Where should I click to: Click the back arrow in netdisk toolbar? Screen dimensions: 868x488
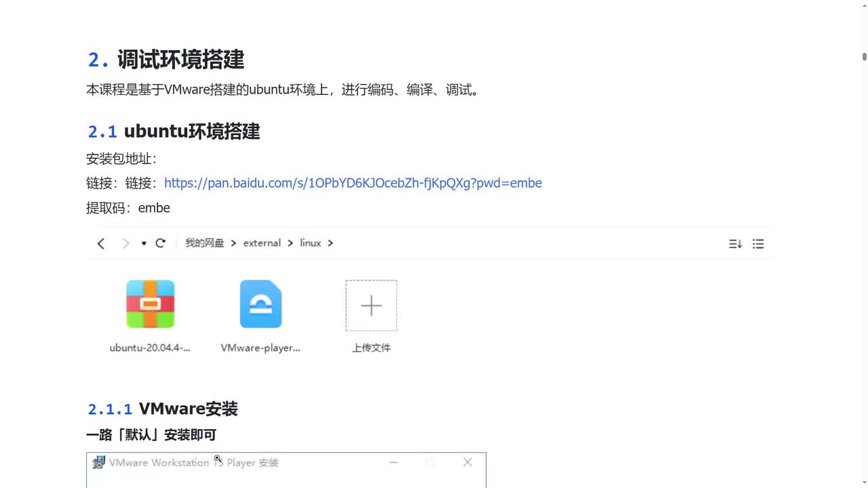click(x=101, y=243)
